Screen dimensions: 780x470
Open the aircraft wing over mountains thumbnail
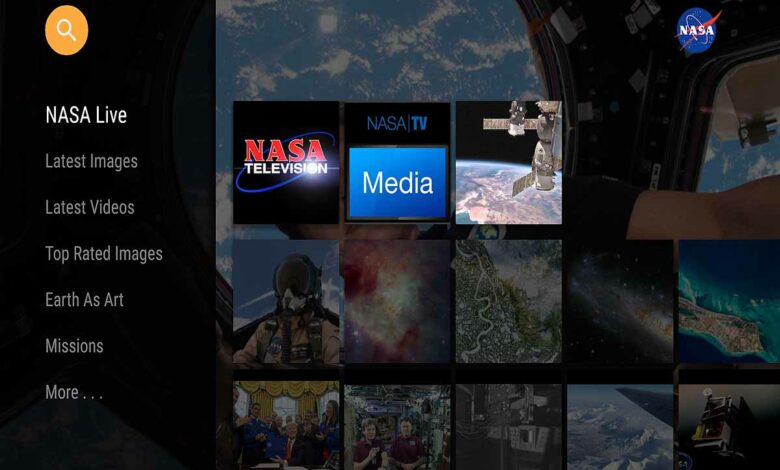[620, 427]
